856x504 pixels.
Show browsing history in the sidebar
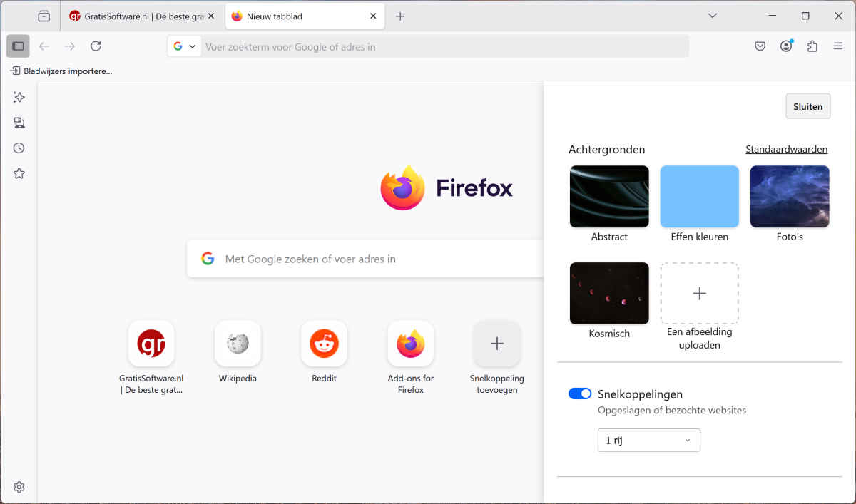click(x=19, y=148)
